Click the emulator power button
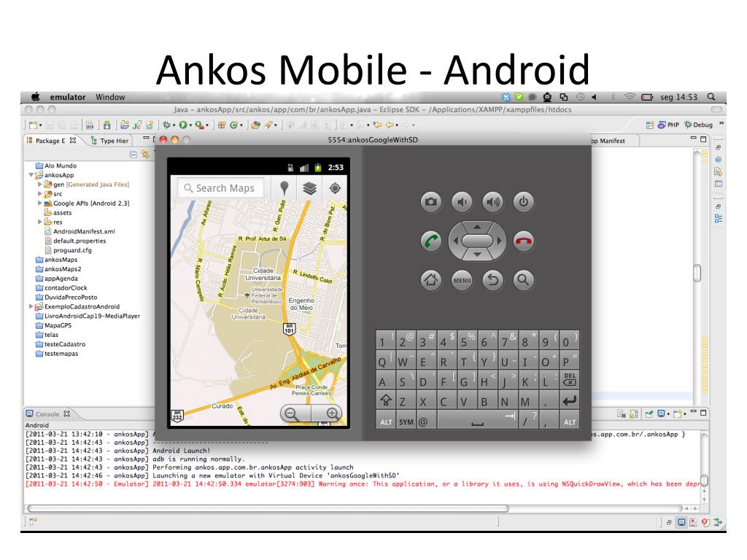 pyautogui.click(x=523, y=202)
